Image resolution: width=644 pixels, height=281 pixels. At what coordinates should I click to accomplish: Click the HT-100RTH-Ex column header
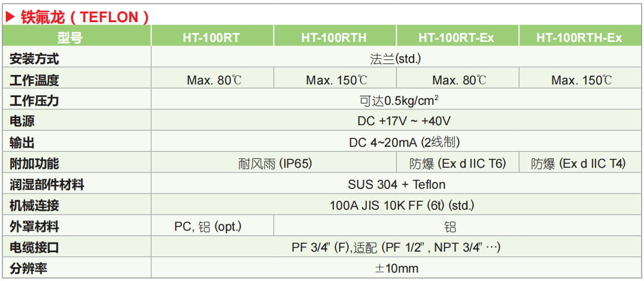coord(579,36)
